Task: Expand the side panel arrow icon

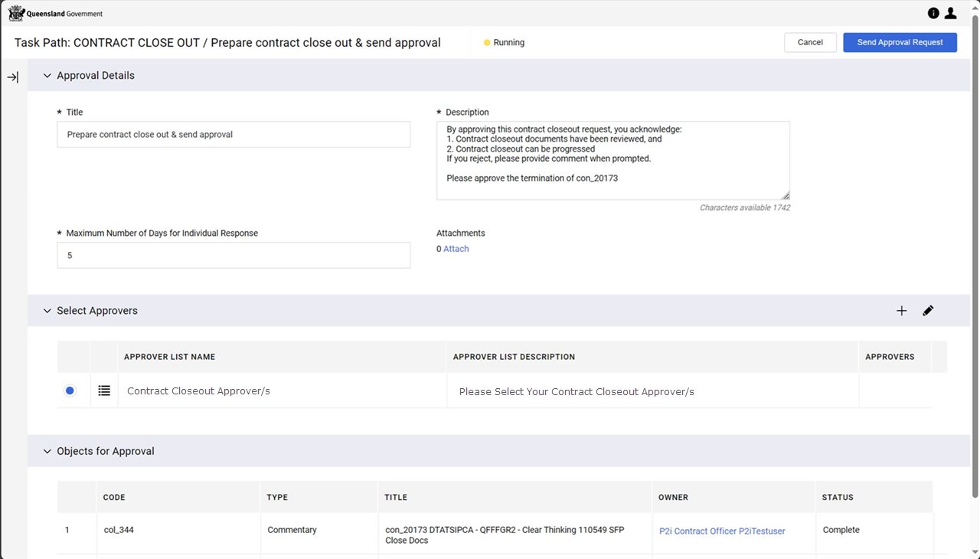Action: coord(13,77)
